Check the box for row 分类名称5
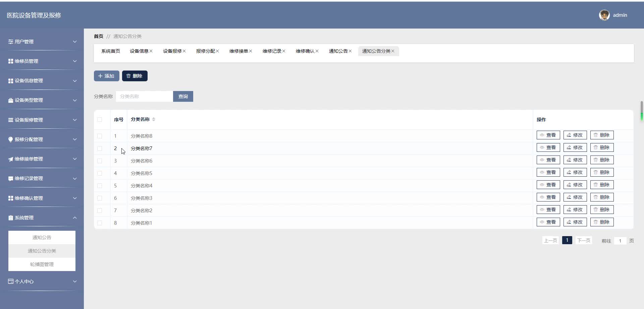The height and width of the screenshot is (309, 644). (x=100, y=173)
